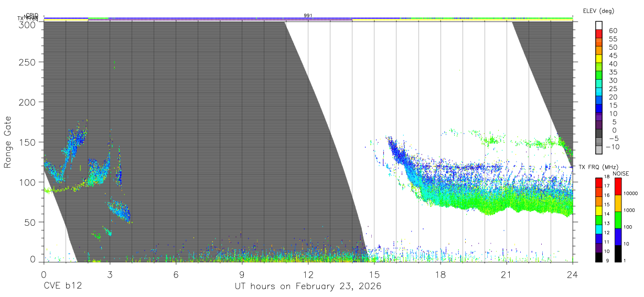The height and width of the screenshot is (297, 644).
Task: Click the UT hours tick label 9
Action: pos(242,274)
